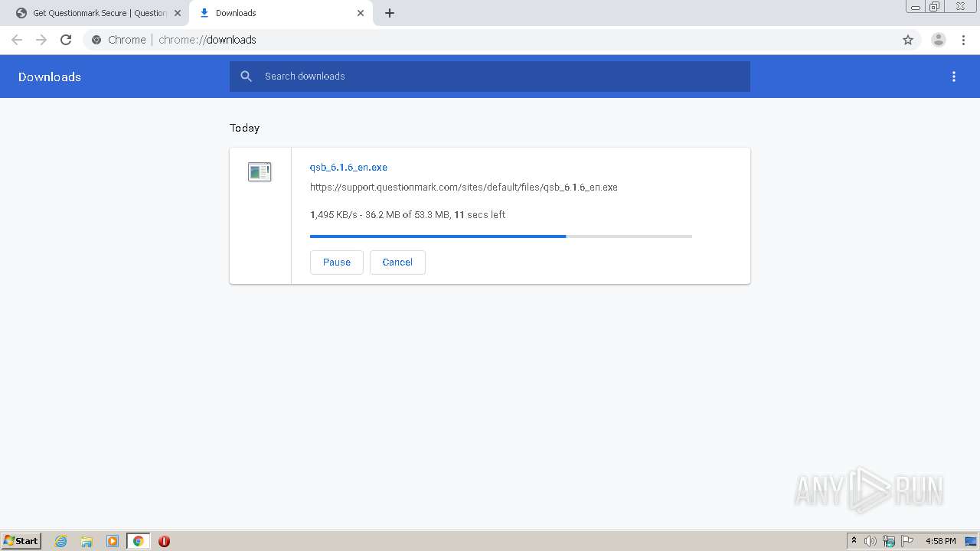Click the Today date heading

[x=244, y=128]
